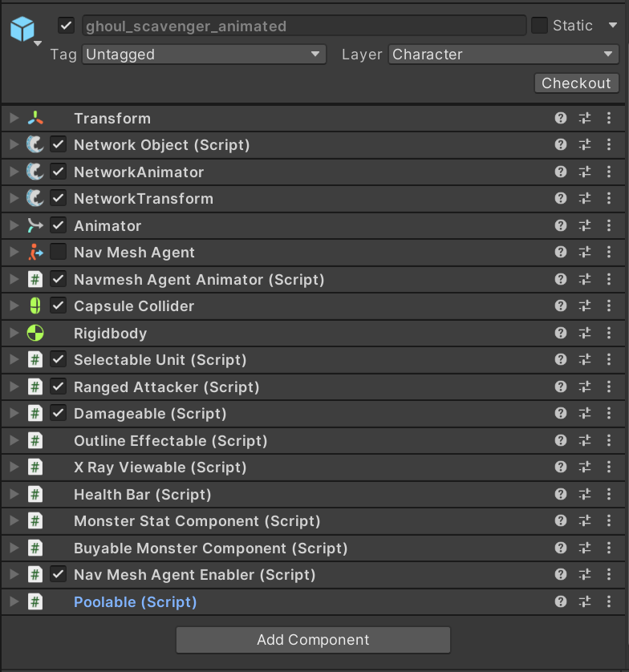
Task: Open Nav Mesh Agent three-dot menu
Action: (608, 252)
